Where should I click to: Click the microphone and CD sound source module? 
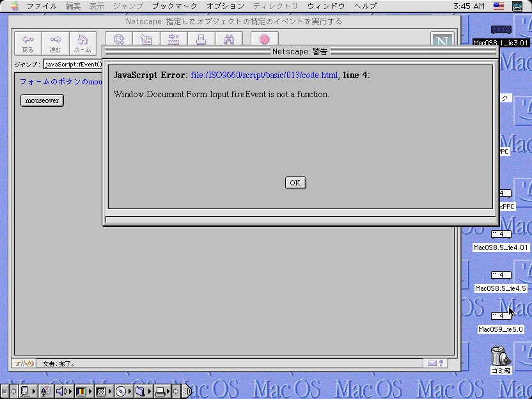(46, 391)
